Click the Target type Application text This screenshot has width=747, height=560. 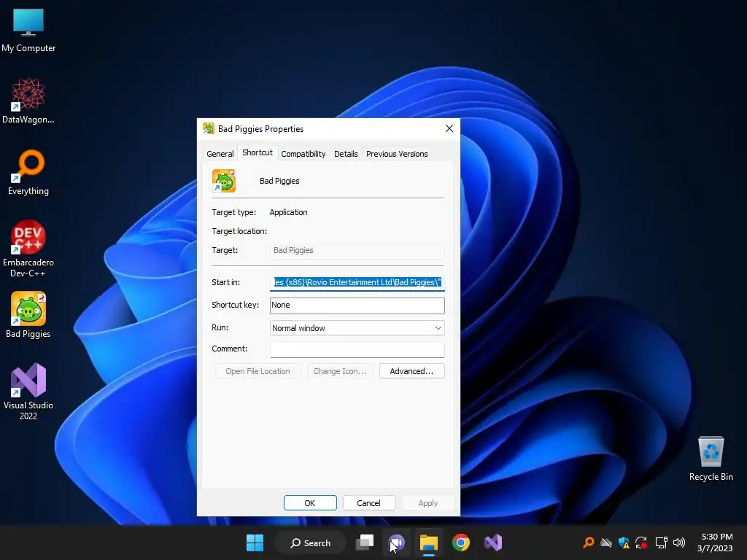[x=288, y=212]
